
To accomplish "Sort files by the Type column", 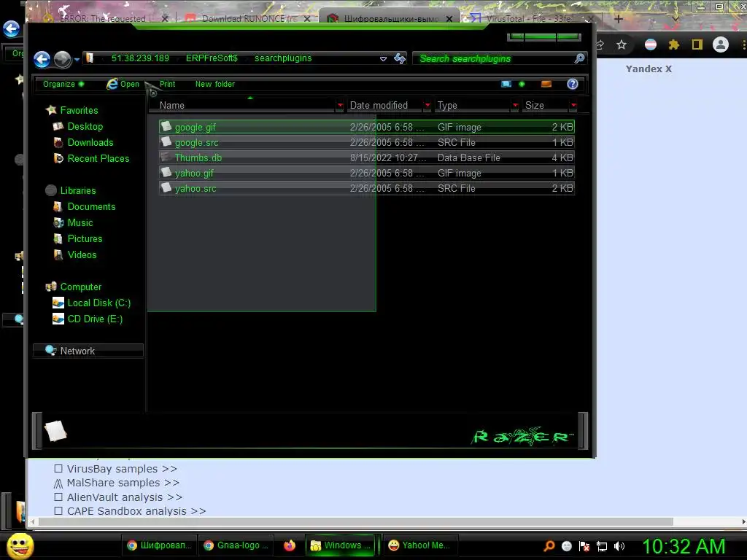I will pos(472,105).
